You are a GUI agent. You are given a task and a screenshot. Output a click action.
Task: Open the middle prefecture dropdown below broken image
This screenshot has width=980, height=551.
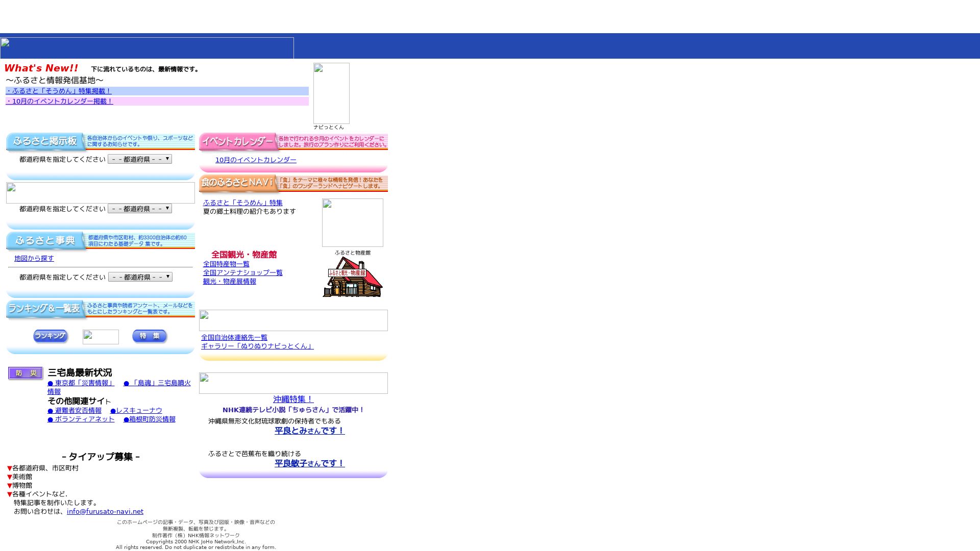click(140, 209)
